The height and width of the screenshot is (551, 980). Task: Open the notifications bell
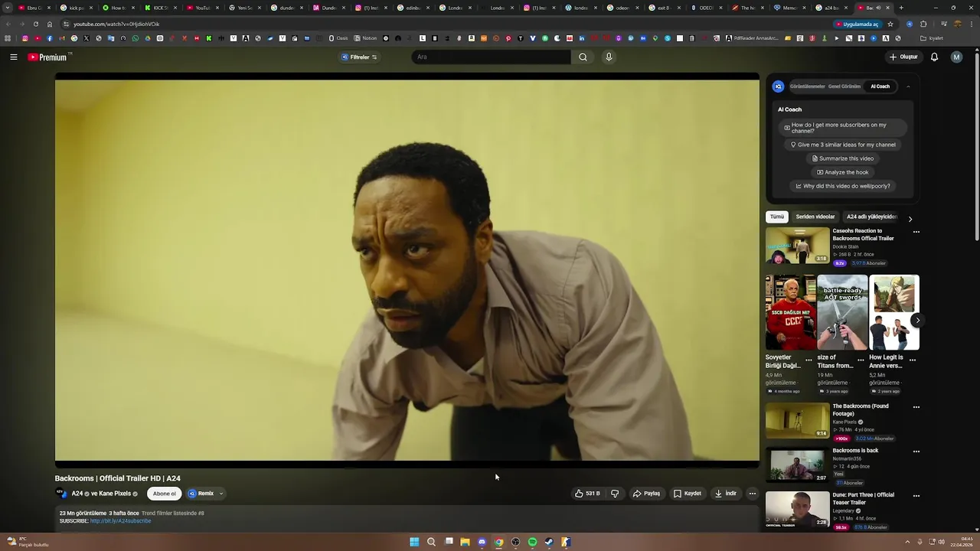click(x=934, y=57)
